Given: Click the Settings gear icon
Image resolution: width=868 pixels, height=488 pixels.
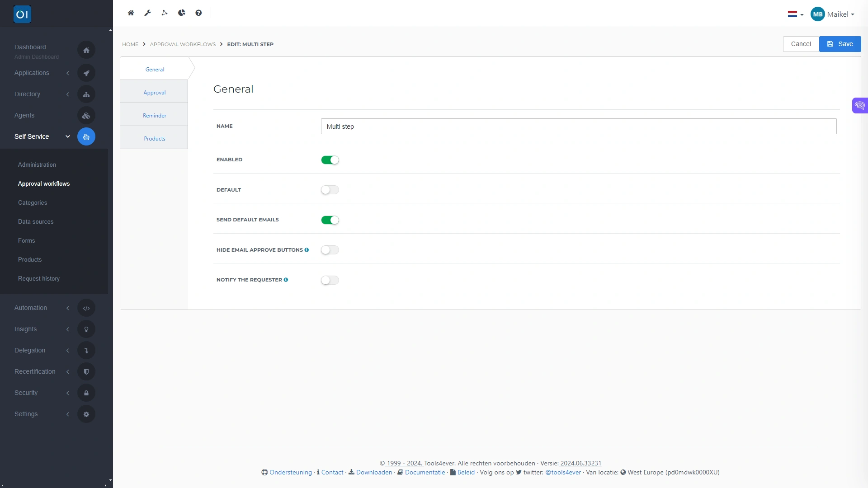Looking at the screenshot, I should tap(86, 414).
